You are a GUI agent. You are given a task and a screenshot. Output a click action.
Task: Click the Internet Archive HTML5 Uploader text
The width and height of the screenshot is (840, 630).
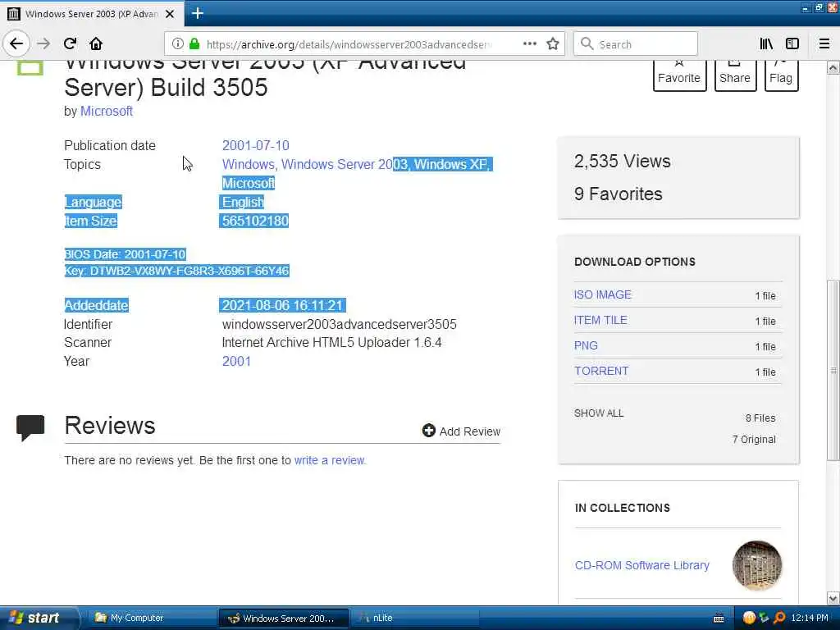(x=331, y=342)
